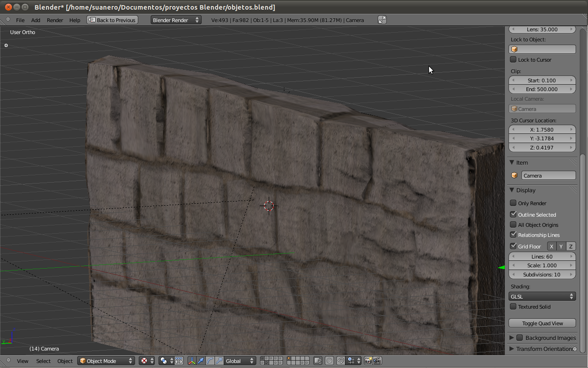Toggle proportional editing circle icon

coord(330,361)
